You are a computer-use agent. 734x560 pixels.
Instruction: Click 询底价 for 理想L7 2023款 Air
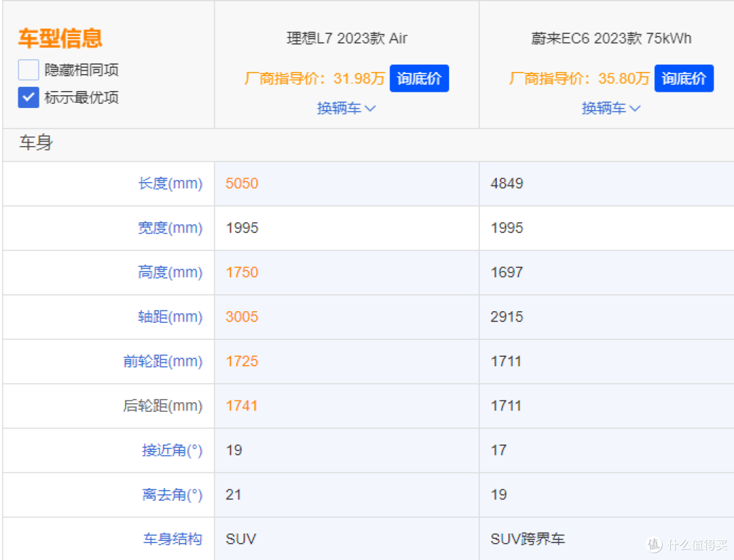pos(419,78)
